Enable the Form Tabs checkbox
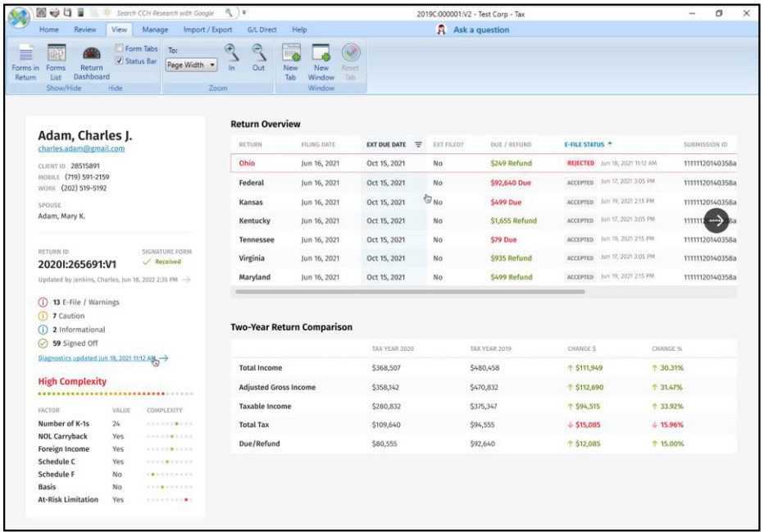 point(119,48)
